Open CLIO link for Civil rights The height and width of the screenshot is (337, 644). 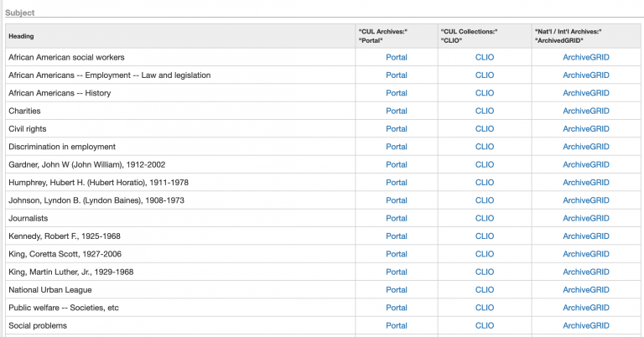point(485,129)
